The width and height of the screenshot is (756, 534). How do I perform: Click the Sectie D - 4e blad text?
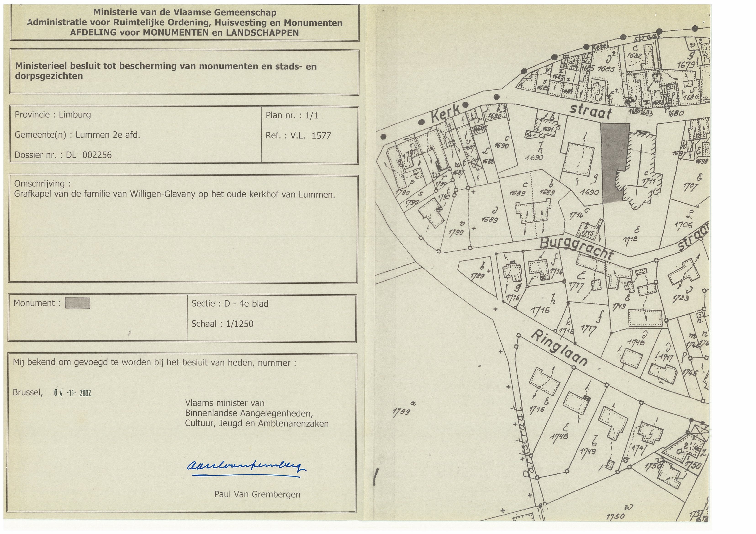(230, 303)
